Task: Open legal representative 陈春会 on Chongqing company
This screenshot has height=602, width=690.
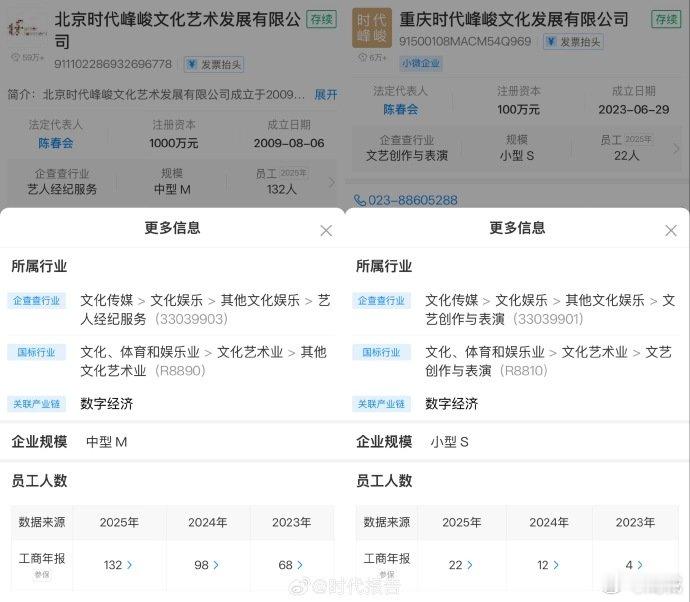Action: click(x=400, y=109)
